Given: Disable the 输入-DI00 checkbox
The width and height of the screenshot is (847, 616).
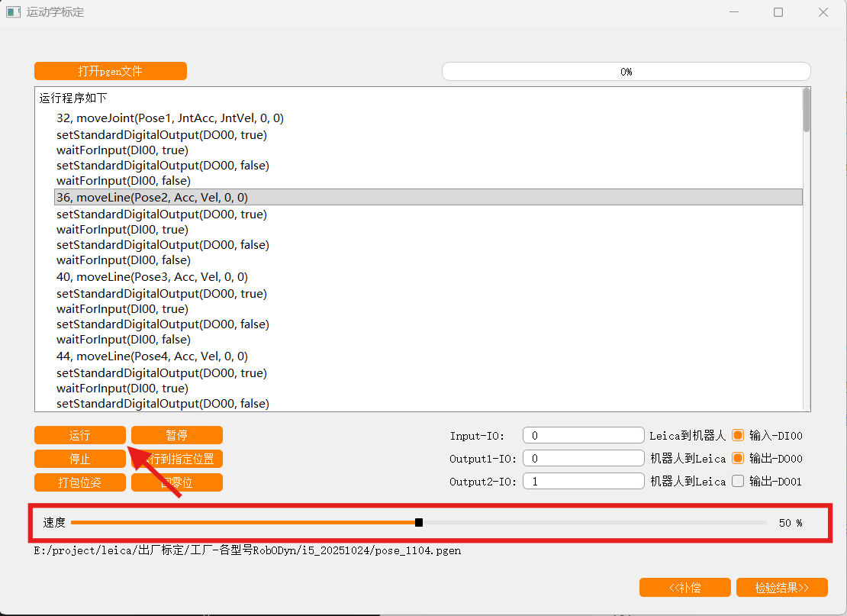Looking at the screenshot, I should pyautogui.click(x=737, y=435).
